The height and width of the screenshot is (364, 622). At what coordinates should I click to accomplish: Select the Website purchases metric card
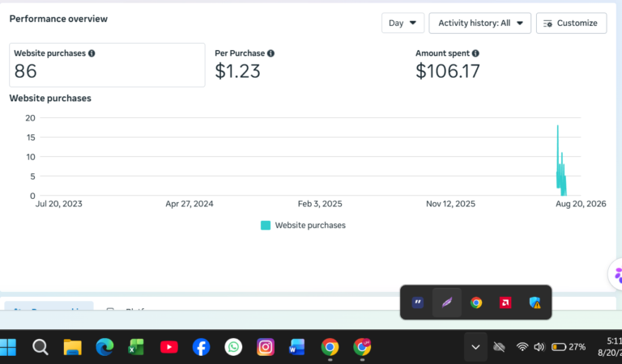[107, 65]
